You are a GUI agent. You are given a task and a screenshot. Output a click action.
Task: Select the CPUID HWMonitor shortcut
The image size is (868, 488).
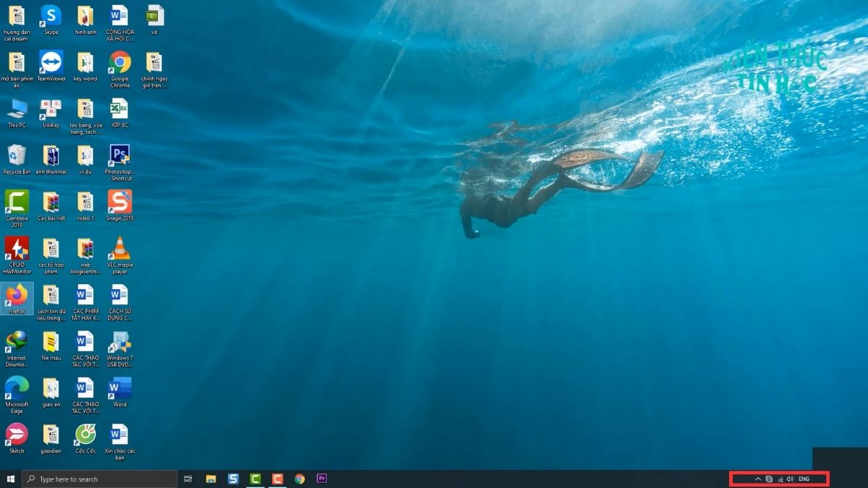click(x=17, y=255)
